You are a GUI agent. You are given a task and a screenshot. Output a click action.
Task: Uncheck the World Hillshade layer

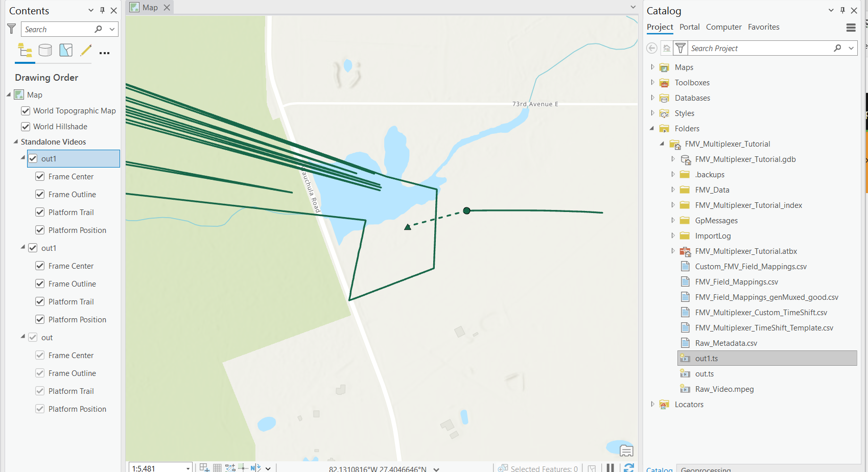pyautogui.click(x=25, y=126)
